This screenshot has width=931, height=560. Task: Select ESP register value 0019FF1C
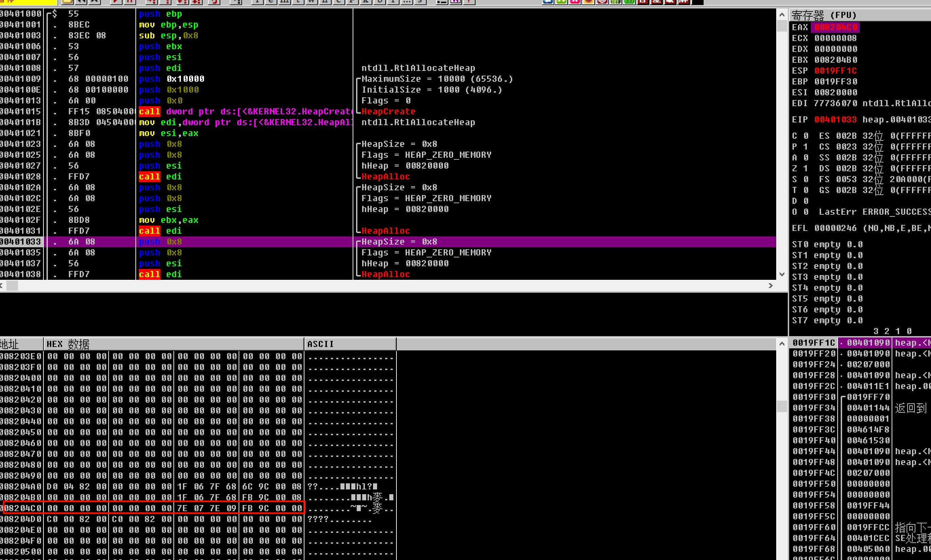[x=836, y=71]
